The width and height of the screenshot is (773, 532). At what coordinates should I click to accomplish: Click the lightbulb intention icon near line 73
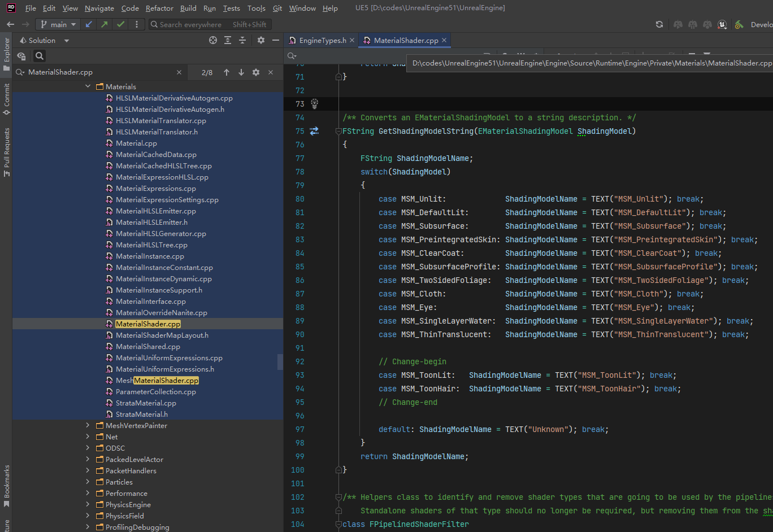click(x=315, y=103)
